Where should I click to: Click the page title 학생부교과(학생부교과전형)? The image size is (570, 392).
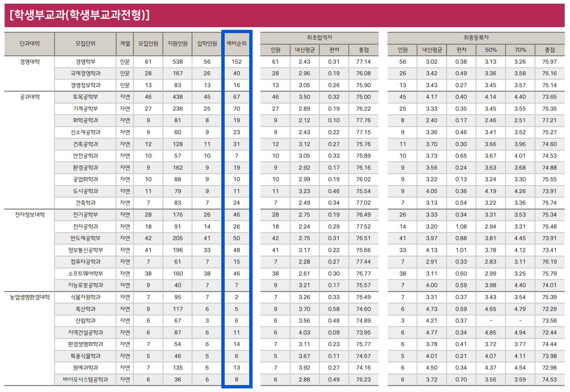[80, 15]
